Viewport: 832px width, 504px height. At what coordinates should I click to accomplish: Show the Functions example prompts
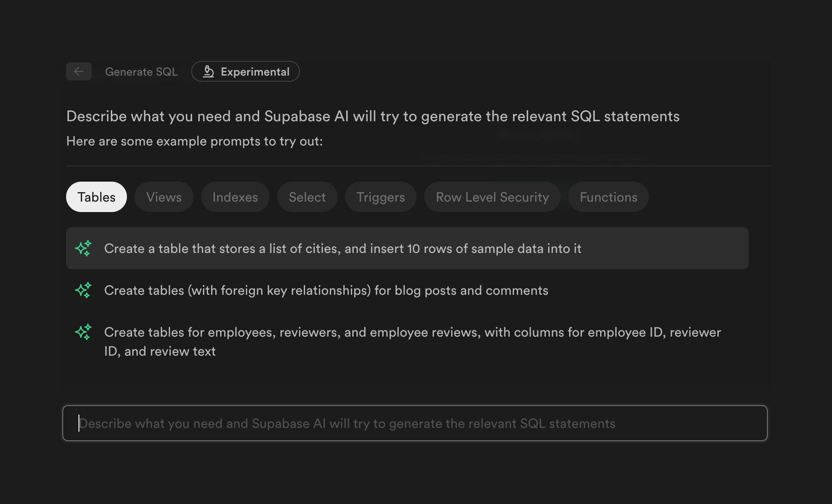pos(608,197)
